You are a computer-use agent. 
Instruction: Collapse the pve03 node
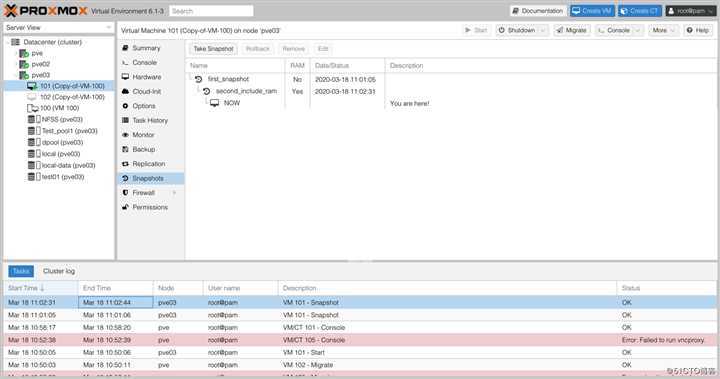tap(16, 75)
